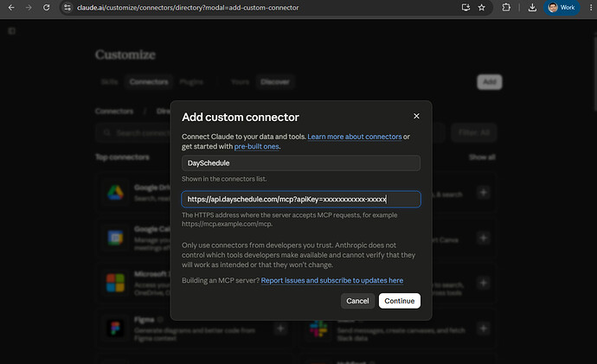Open browser three-dot menu
This screenshot has width=597, height=364.
coord(591,8)
